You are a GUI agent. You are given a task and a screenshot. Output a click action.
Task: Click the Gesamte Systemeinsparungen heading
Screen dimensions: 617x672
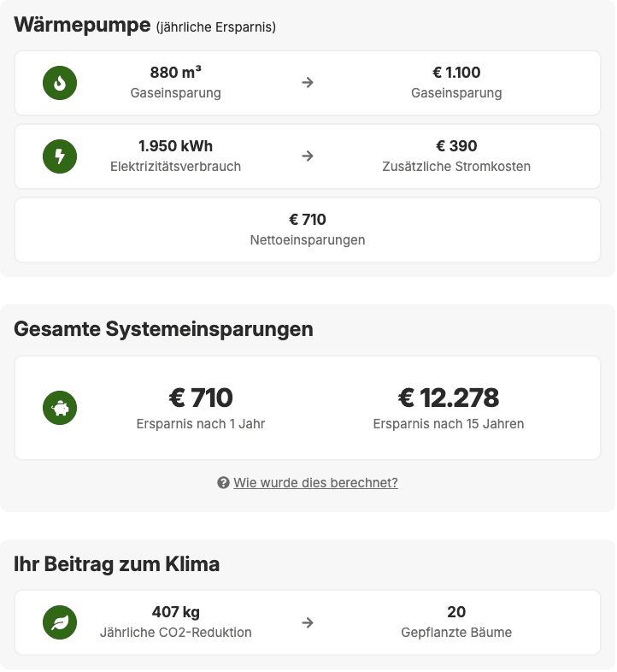pos(163,329)
